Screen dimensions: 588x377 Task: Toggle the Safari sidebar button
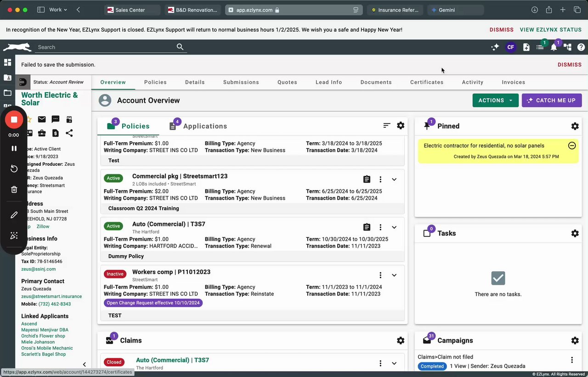tap(40, 10)
